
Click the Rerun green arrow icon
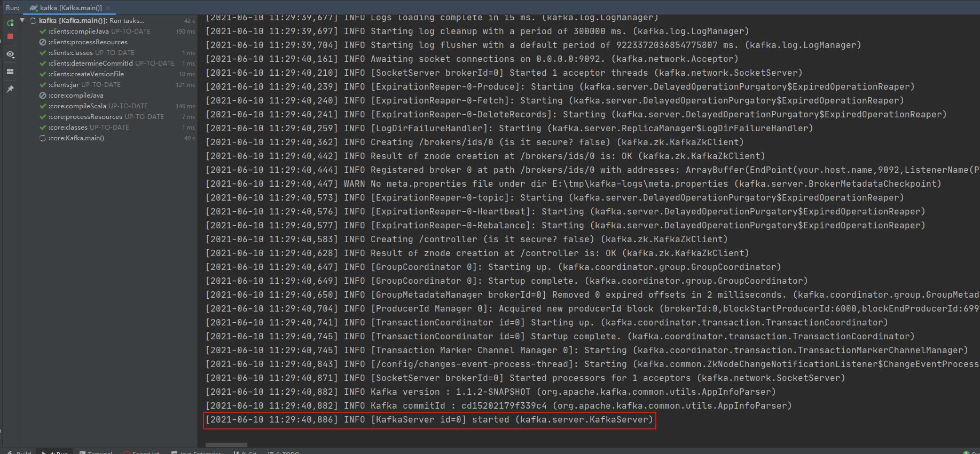coord(10,23)
